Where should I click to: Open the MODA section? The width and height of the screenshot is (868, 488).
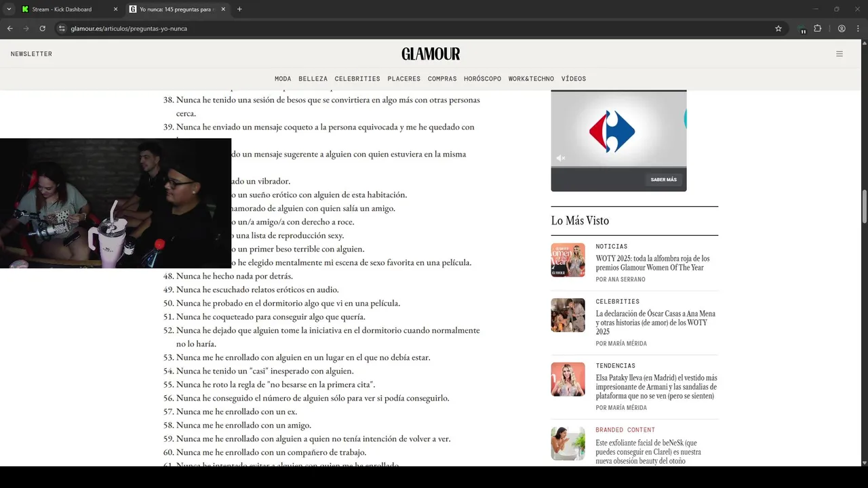[x=283, y=79]
